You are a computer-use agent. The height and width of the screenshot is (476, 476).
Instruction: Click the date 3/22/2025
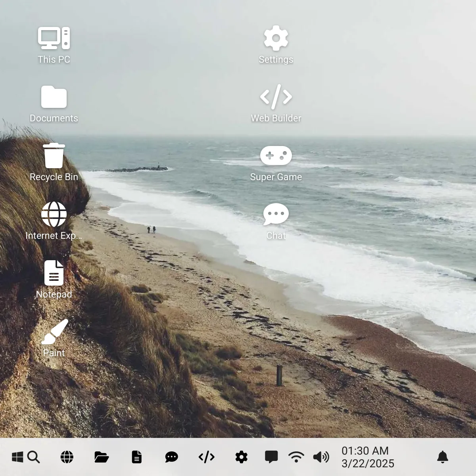coord(368,463)
